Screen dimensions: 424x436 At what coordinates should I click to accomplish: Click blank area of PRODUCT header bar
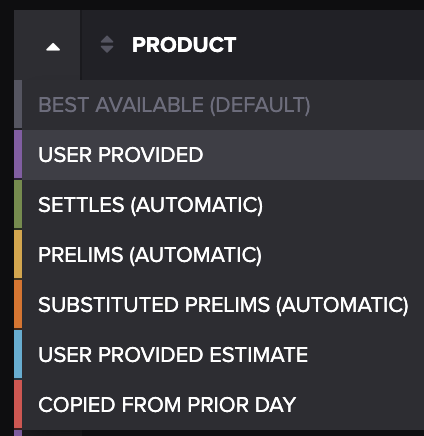click(330, 45)
